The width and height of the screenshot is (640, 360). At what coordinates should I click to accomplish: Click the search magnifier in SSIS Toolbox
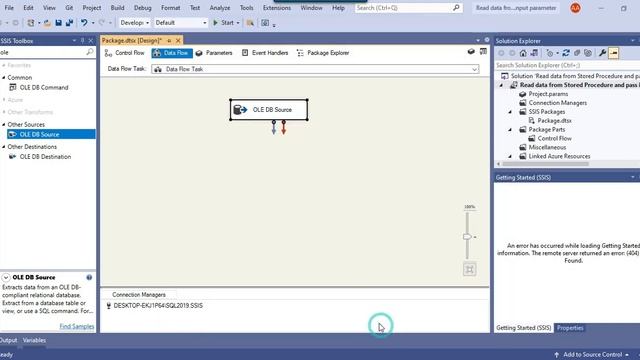89,52
